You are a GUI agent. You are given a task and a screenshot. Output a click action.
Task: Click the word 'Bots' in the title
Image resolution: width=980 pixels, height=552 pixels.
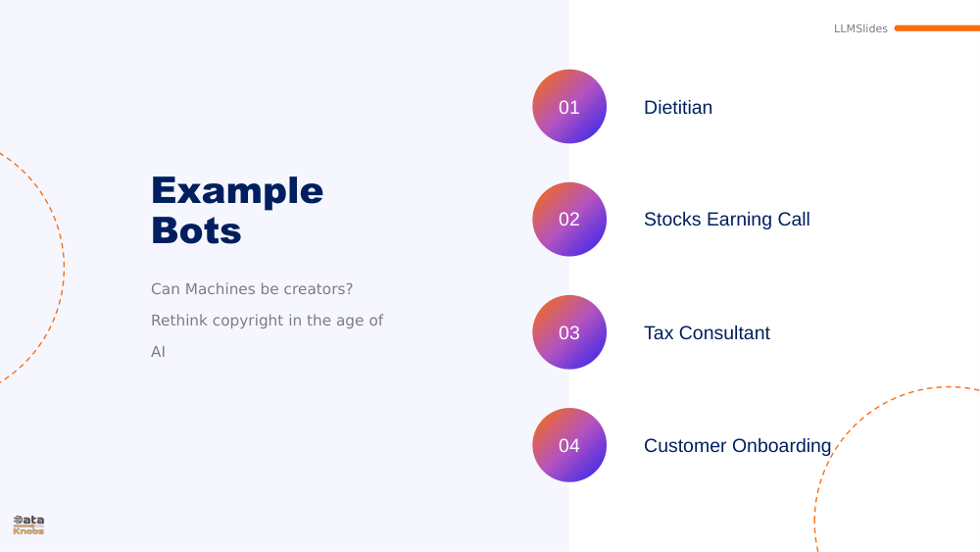pyautogui.click(x=196, y=230)
